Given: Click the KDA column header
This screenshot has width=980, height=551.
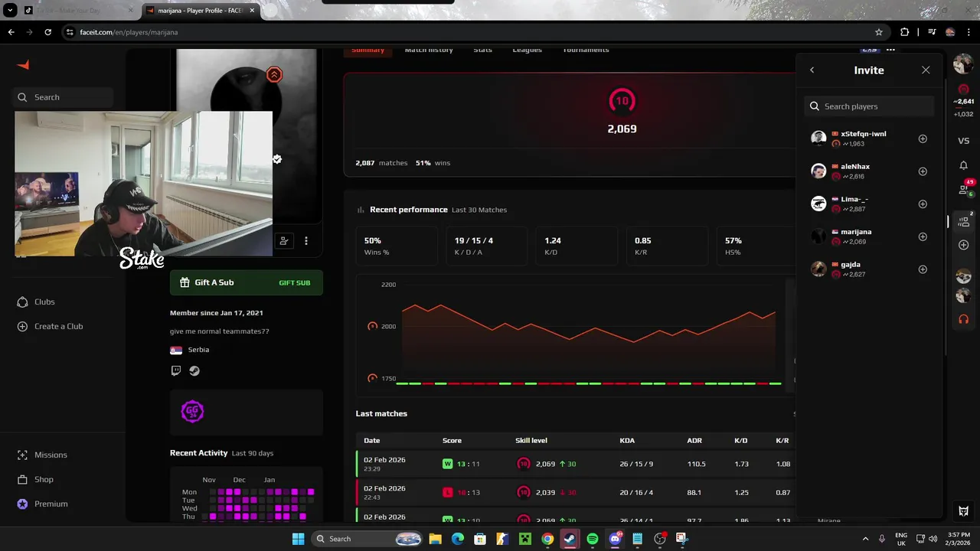Looking at the screenshot, I should 627,441.
